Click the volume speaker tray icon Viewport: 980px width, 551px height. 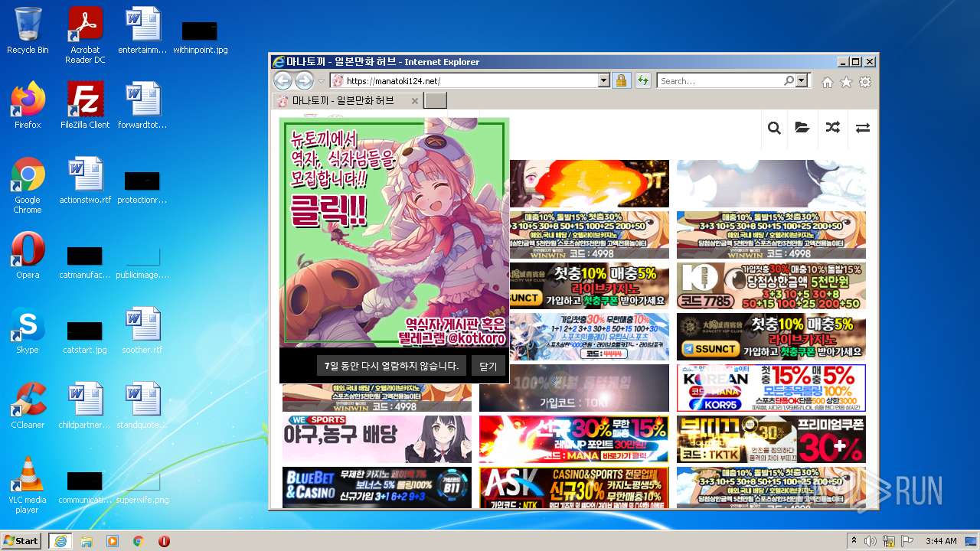(872, 541)
